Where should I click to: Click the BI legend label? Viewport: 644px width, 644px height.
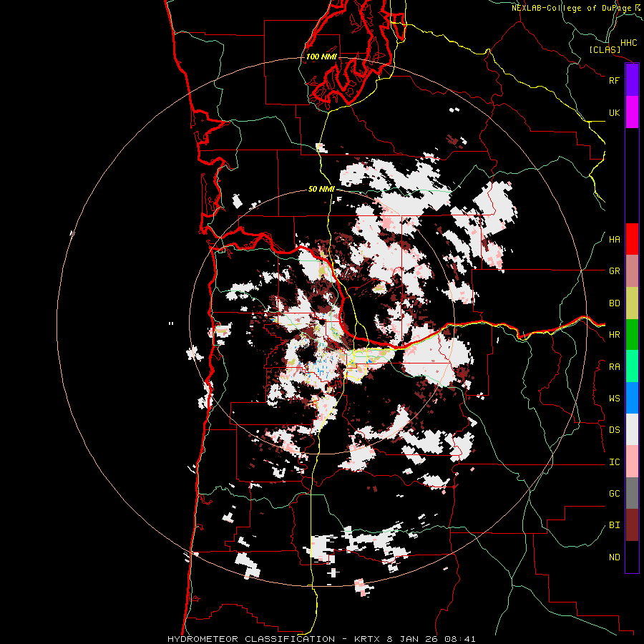coord(614,525)
